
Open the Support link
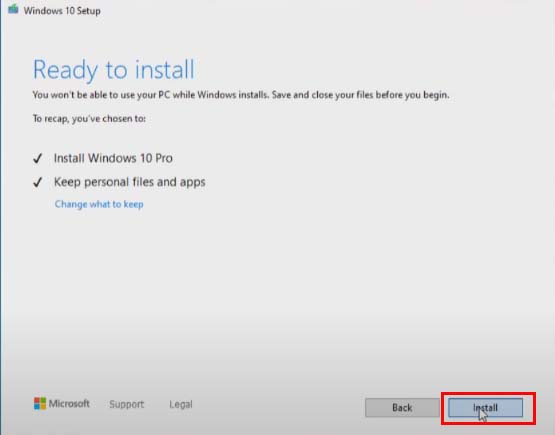[127, 404]
